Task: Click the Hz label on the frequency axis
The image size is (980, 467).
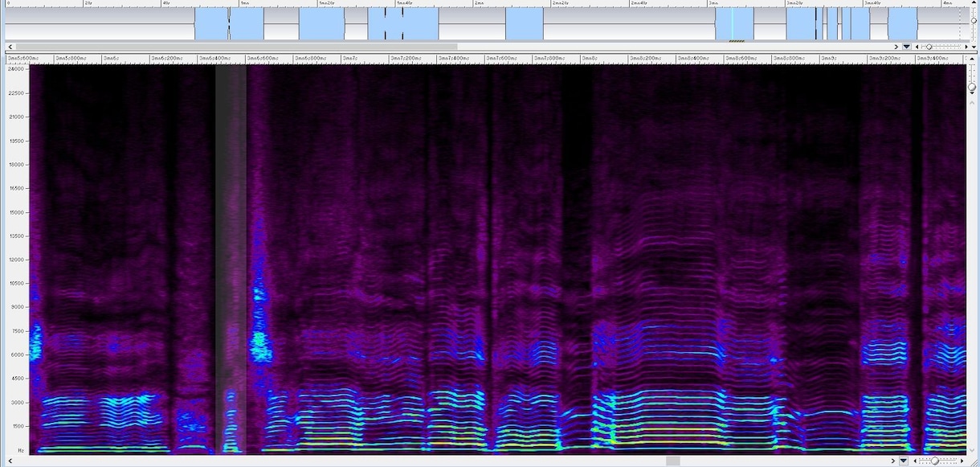Action: point(22,450)
